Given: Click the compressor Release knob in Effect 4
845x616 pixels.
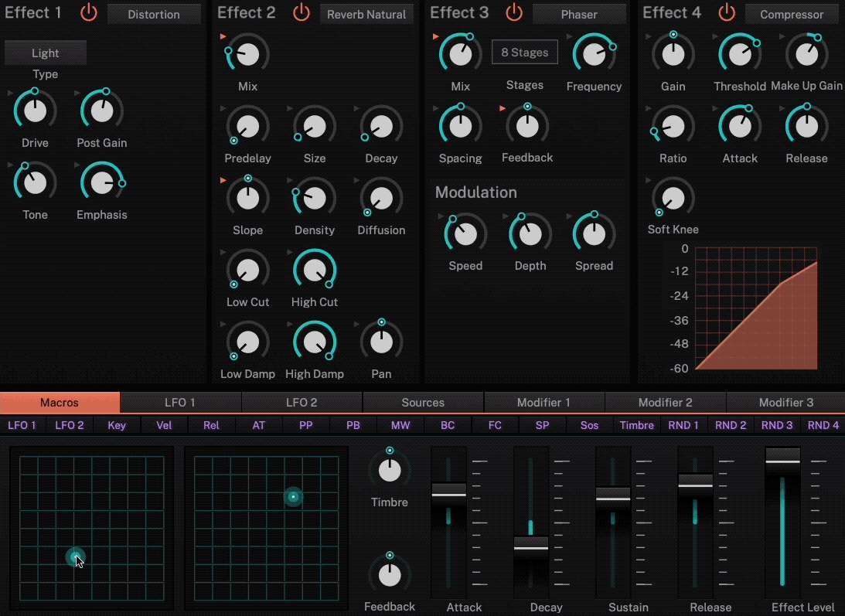Looking at the screenshot, I should [x=807, y=126].
